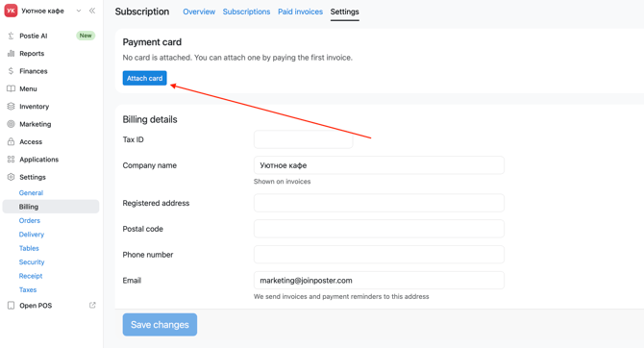Click the invoices reminder hint under Email
Screen dimensions: 644x348
341,297
